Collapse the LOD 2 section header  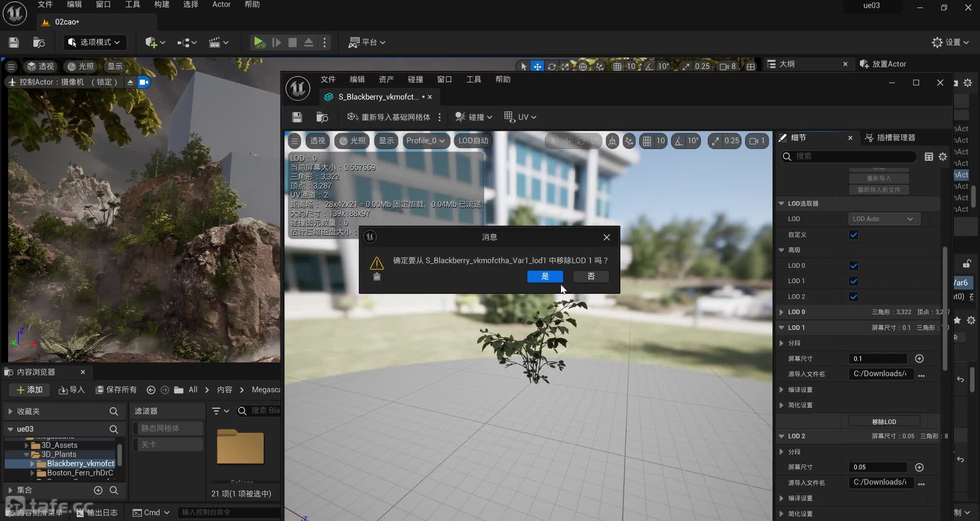click(781, 436)
